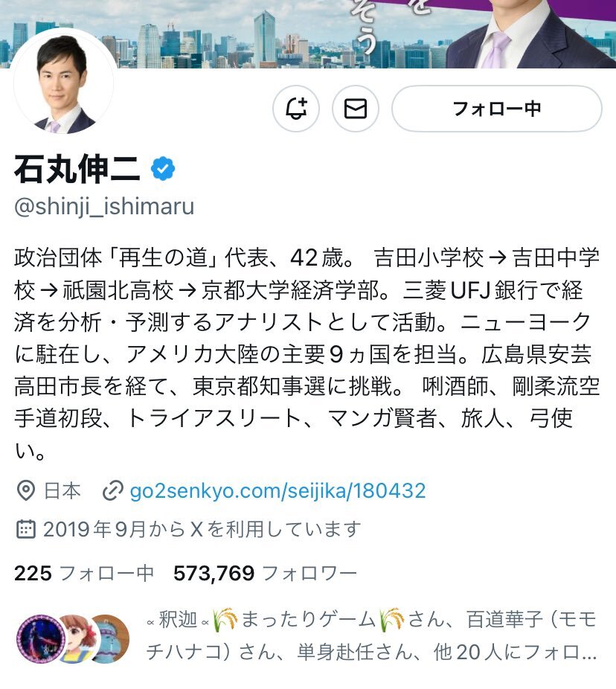The height and width of the screenshot is (689, 616).
Task: Tap the anime girl follower avatar
Action: [74, 638]
